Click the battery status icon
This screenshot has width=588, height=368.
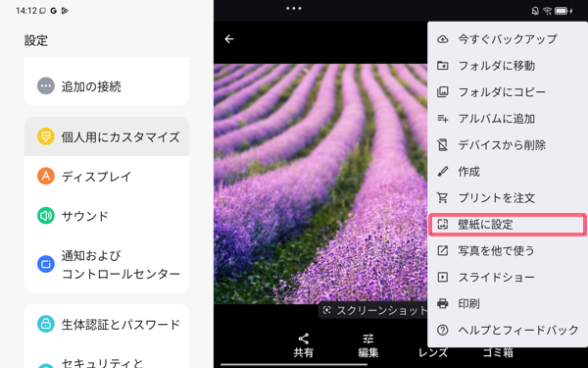coord(562,11)
